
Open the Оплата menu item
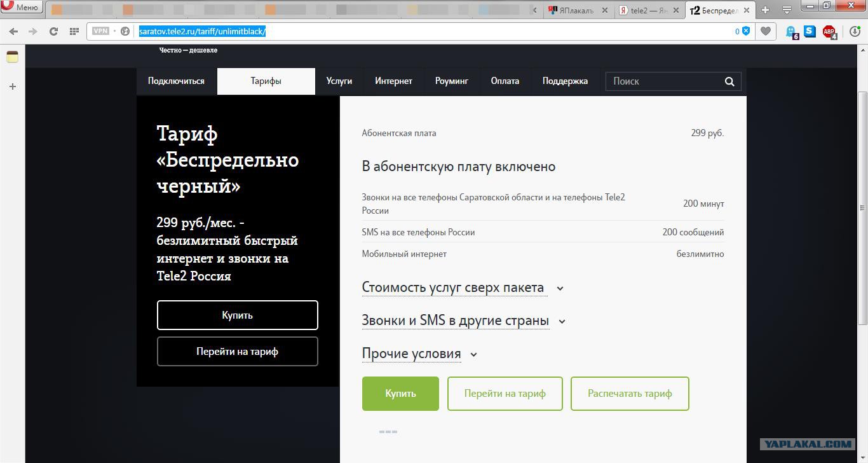(x=505, y=81)
